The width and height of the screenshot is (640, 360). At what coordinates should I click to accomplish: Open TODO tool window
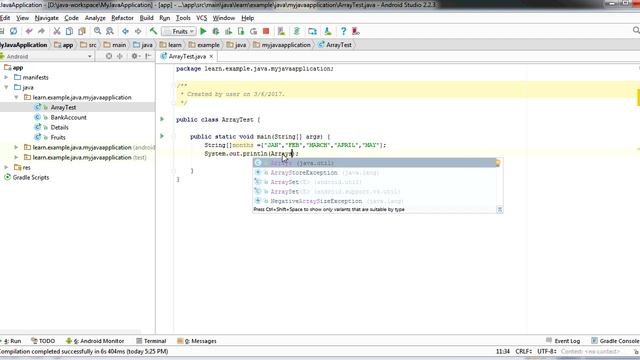pos(43,341)
